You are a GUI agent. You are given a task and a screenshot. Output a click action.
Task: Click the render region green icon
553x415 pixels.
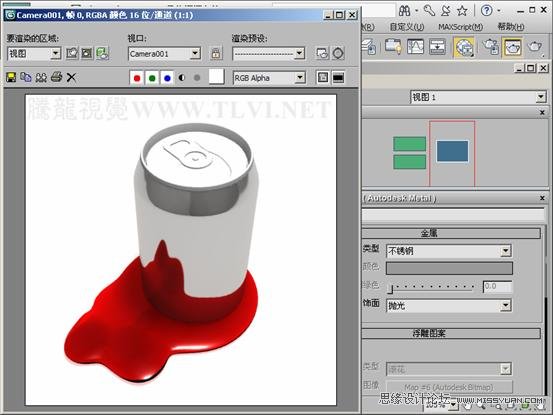pos(102,53)
